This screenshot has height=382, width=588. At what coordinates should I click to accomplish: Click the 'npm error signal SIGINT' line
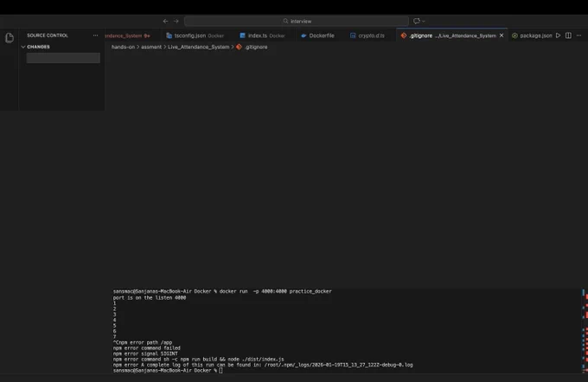coord(145,353)
